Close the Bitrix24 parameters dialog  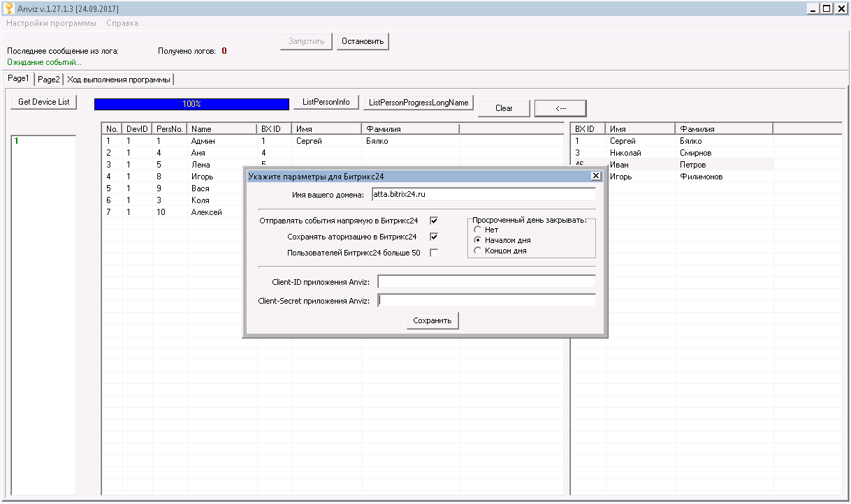click(x=595, y=177)
